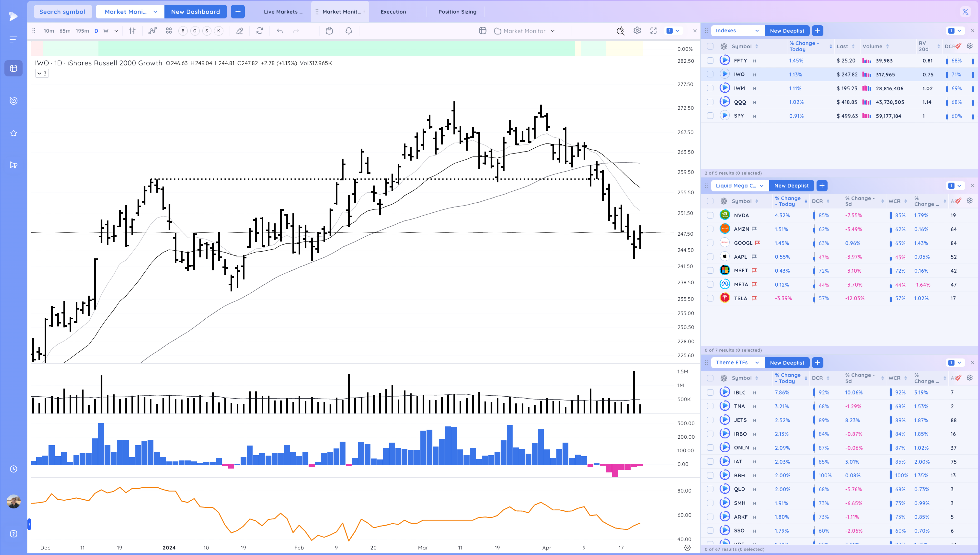Open favorites star icon in left sidebar
Viewport: 980px width, 555px height.
pos(13,133)
